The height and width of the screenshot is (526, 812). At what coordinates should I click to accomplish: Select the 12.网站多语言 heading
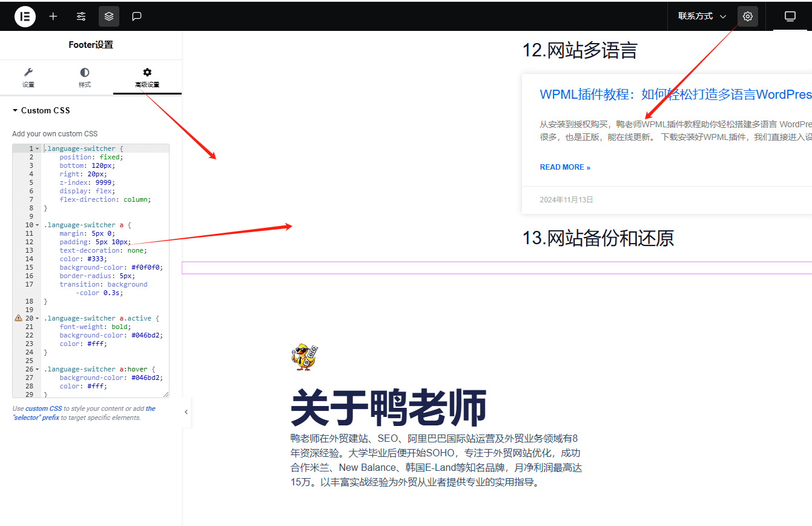click(579, 50)
